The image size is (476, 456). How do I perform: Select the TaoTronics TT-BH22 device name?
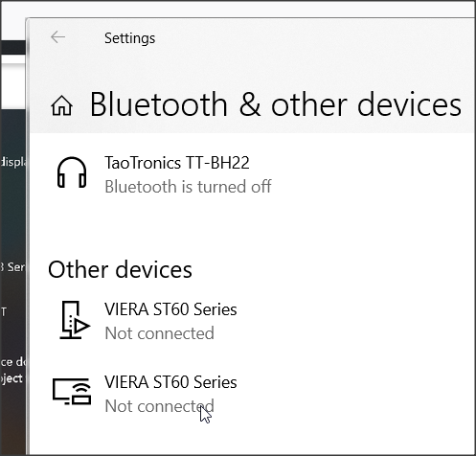pyautogui.click(x=177, y=163)
